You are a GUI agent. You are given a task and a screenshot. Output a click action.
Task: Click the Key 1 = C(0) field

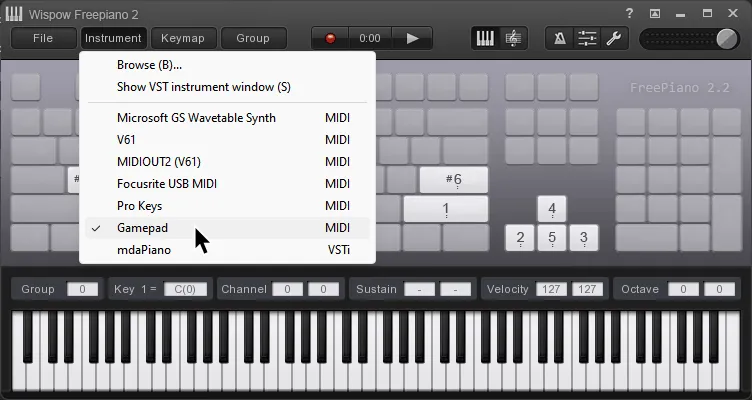186,289
